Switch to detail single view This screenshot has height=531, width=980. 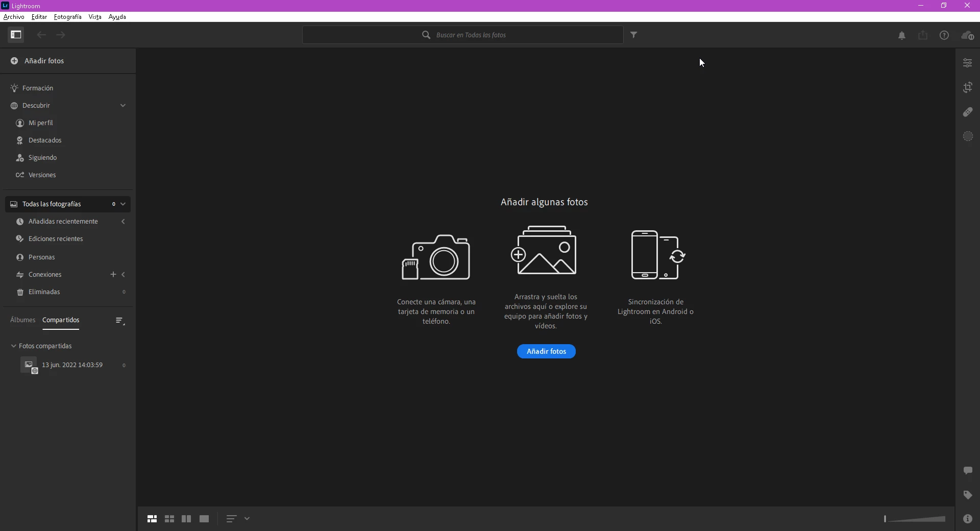click(x=204, y=519)
